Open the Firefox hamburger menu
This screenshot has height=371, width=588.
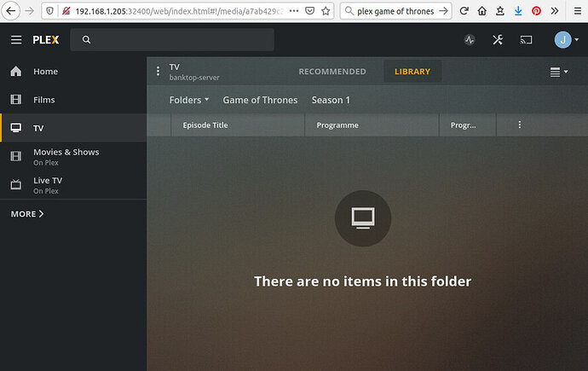click(x=578, y=11)
